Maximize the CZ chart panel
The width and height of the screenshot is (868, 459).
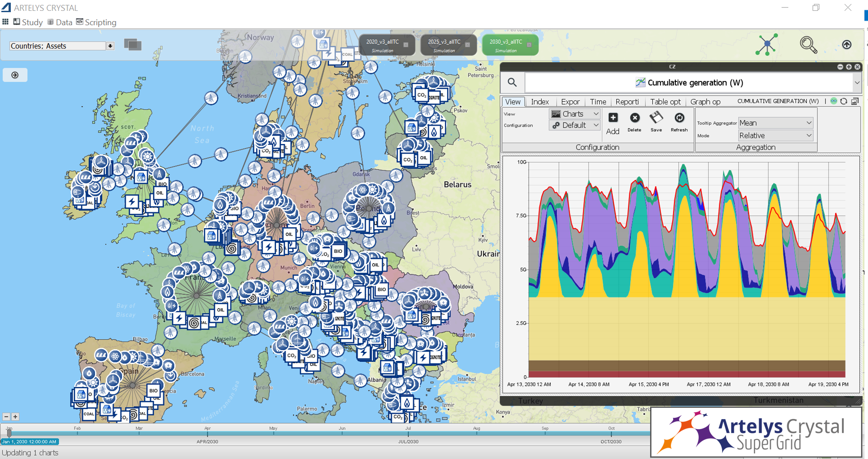point(849,67)
